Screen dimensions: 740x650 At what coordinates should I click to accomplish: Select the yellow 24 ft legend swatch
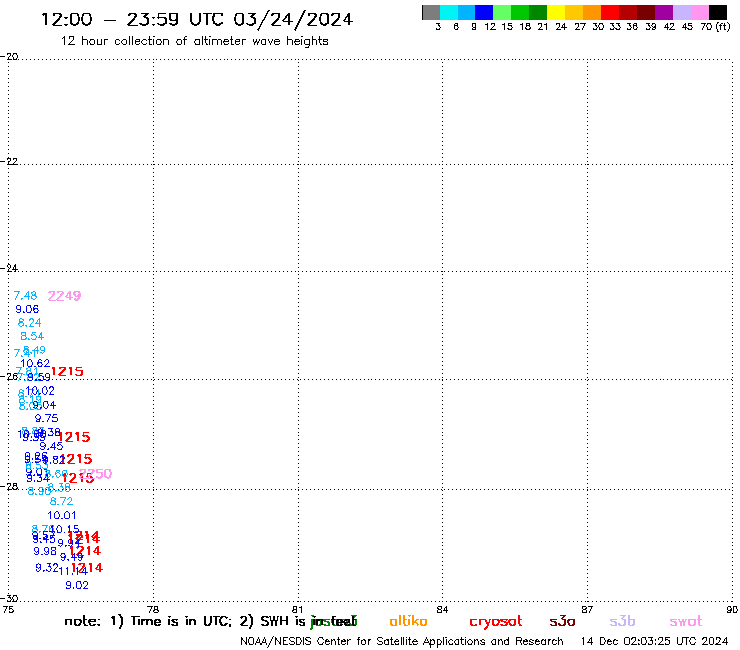tap(556, 12)
